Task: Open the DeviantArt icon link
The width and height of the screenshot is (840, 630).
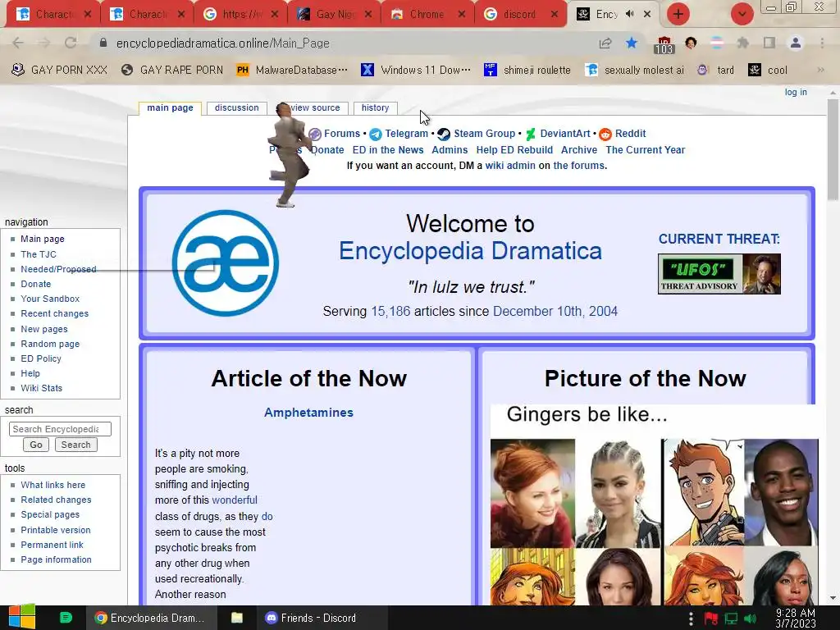Action: 531,134
